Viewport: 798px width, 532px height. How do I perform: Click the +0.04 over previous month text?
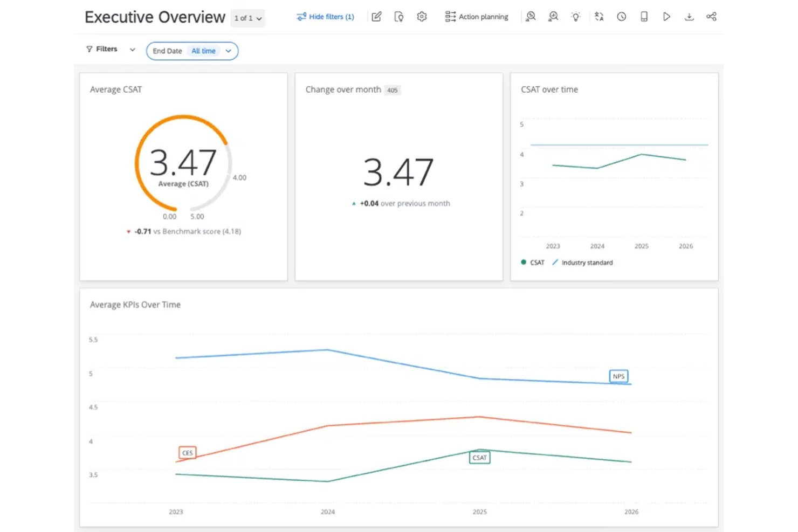point(401,203)
